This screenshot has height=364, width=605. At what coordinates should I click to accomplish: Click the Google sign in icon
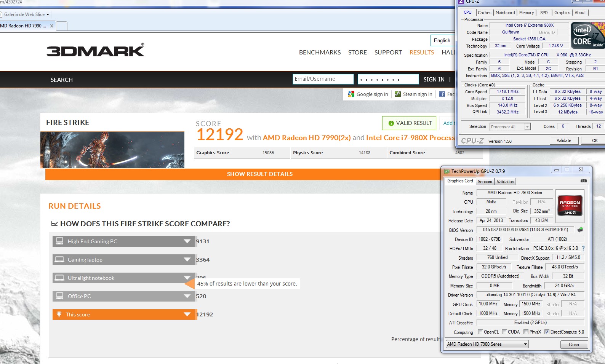[351, 94]
